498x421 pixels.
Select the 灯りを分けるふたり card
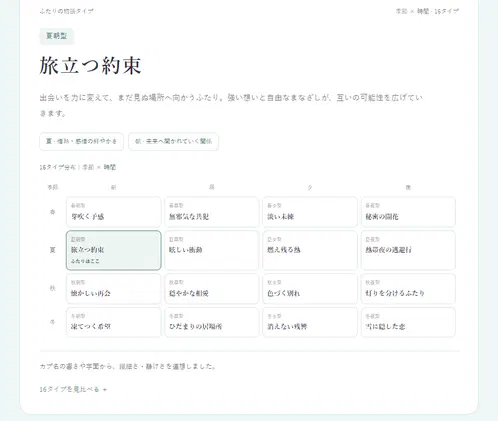(408, 289)
